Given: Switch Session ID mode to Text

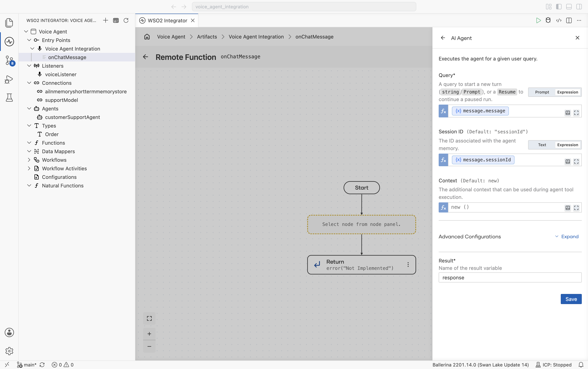Looking at the screenshot, I should (542, 145).
